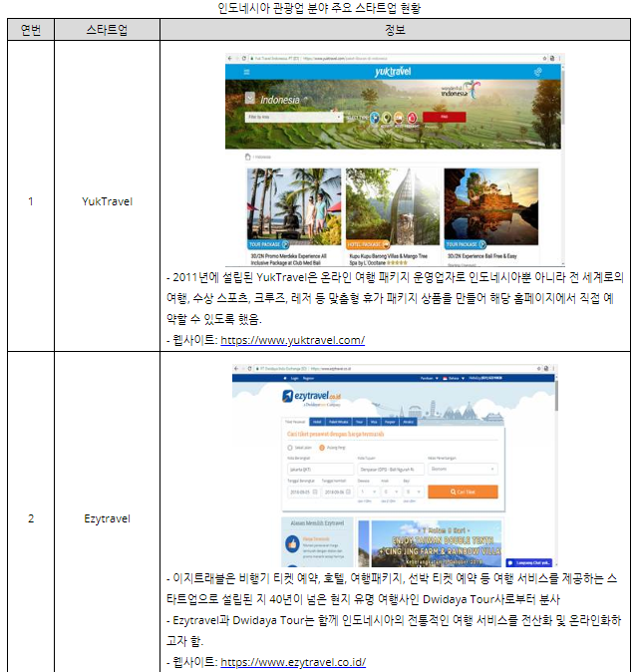
Task: Click reload icon in YukTravel browser screenshot
Action: coord(244,58)
